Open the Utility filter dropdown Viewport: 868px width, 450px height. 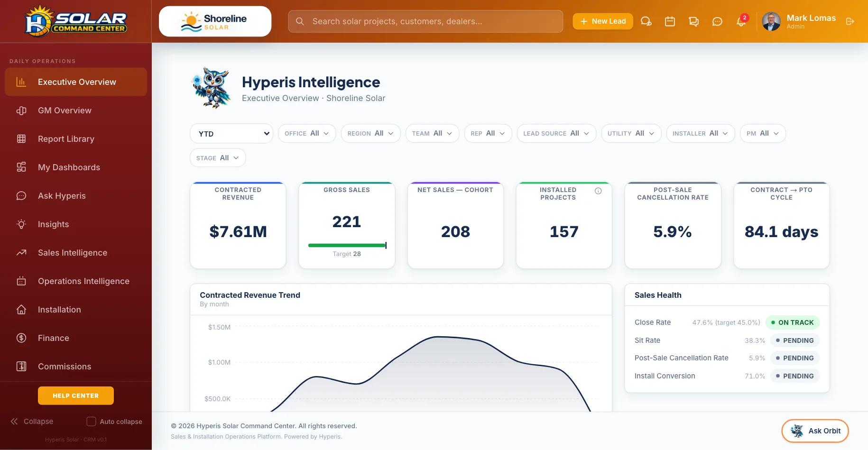tap(631, 133)
